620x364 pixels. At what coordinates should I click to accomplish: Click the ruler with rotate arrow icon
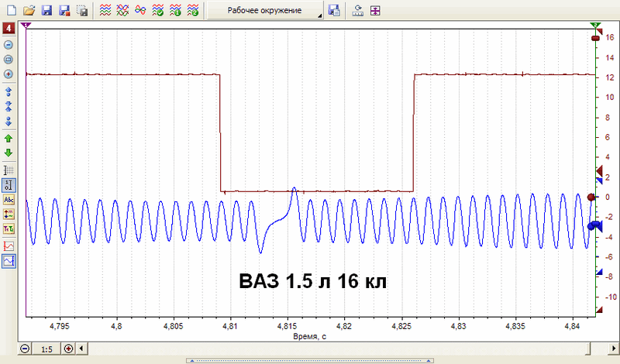358,10
